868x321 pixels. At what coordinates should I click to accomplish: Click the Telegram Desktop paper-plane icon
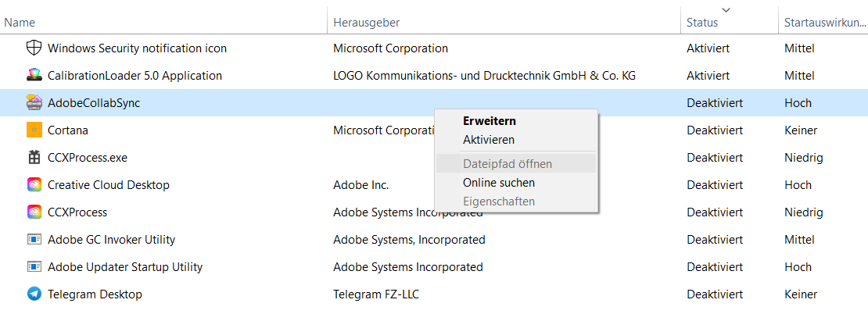pyautogui.click(x=34, y=294)
